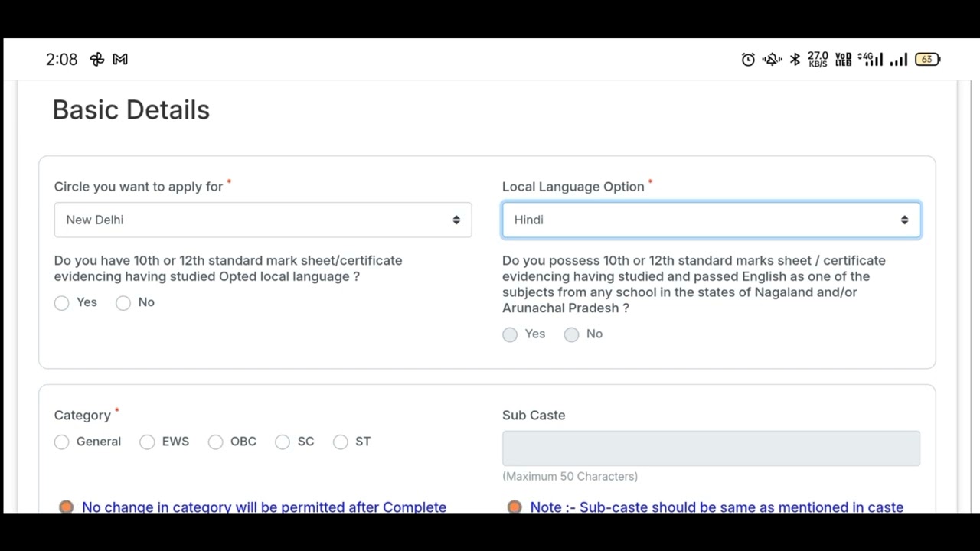Select No for studied opted local language
The image size is (980, 551).
pos(123,303)
